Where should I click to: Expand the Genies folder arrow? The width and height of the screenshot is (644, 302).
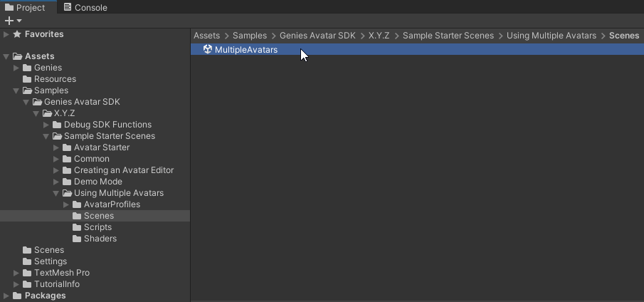pos(16,68)
